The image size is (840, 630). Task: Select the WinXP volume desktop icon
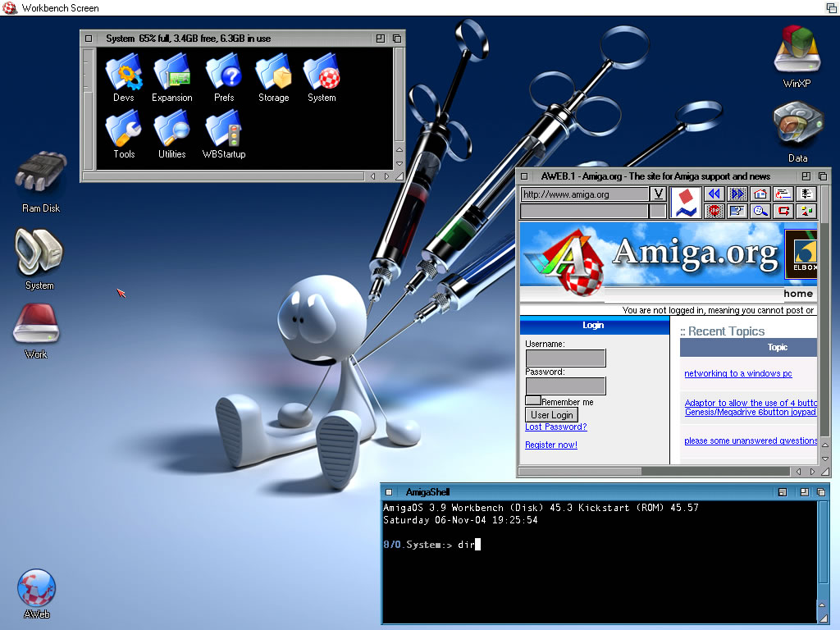click(797, 57)
